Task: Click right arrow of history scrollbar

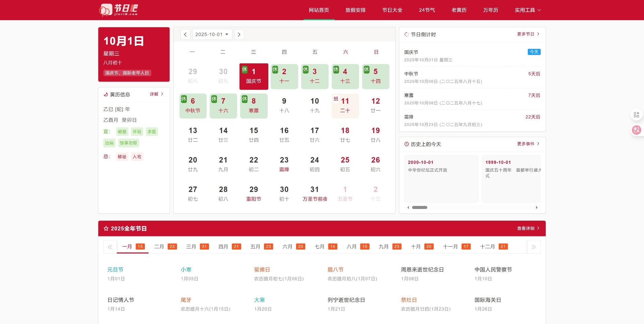Action: coord(537,208)
